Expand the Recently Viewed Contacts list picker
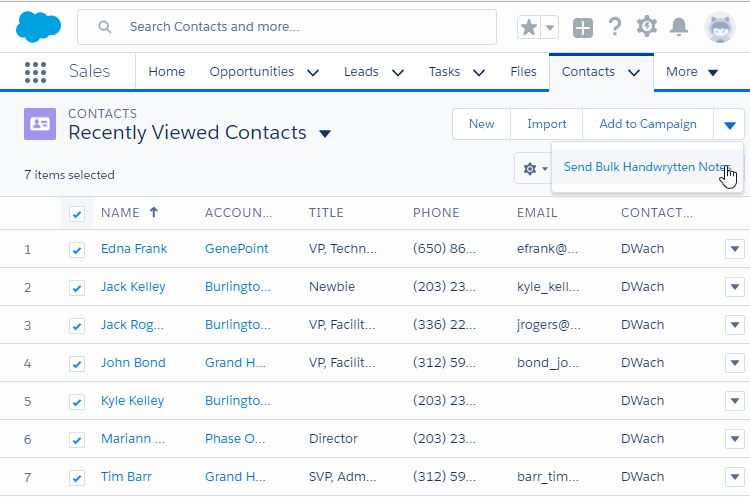Viewport: 750px width, 500px height. coord(324,134)
